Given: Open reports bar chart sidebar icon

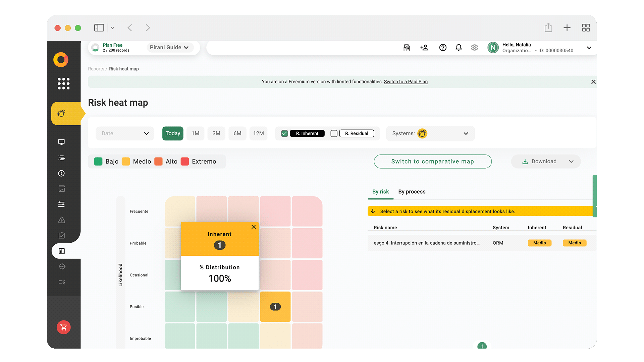Looking at the screenshot, I should [x=62, y=251].
